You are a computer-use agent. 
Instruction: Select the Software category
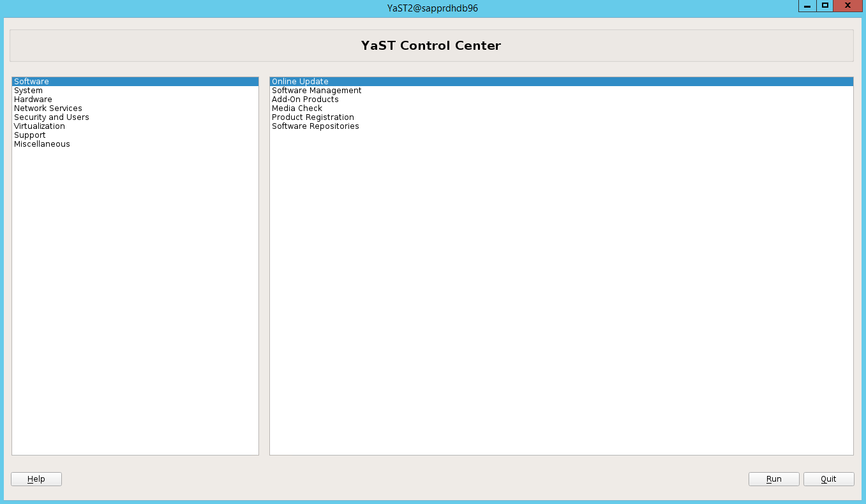(x=135, y=82)
